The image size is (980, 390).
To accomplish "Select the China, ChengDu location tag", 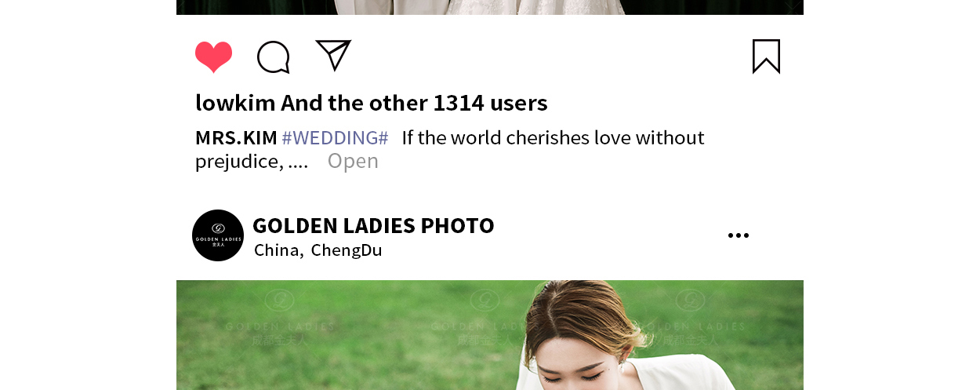I will pos(318,250).
